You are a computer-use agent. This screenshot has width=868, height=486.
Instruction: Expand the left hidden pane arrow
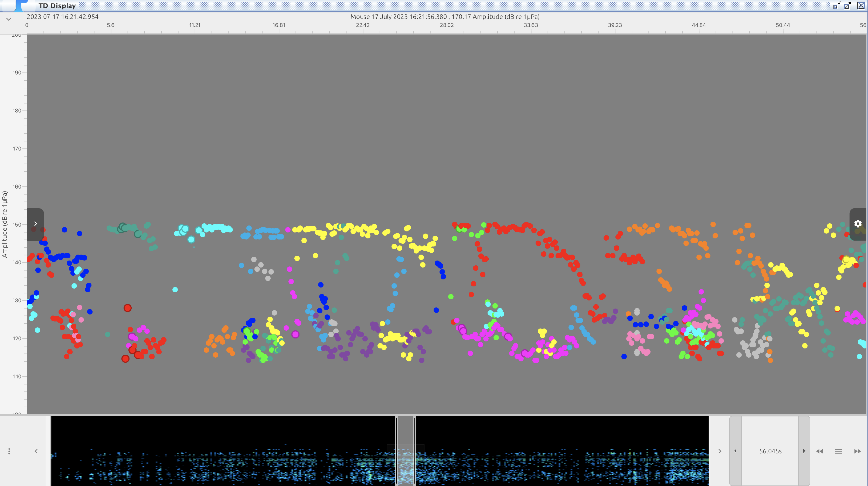click(35, 224)
